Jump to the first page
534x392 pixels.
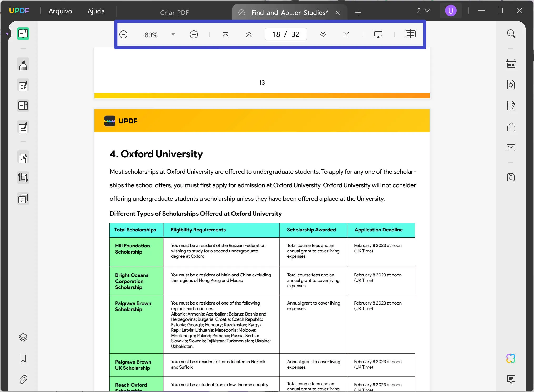pos(226,34)
